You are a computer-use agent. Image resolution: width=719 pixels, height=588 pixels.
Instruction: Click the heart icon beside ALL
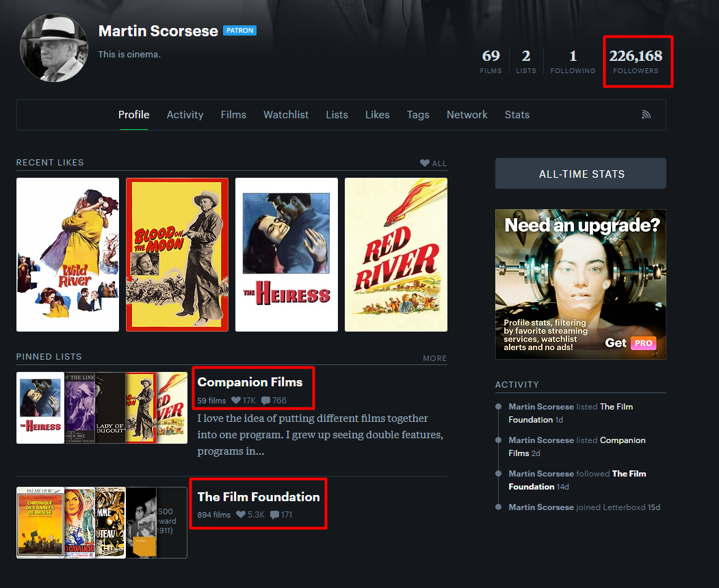(x=425, y=163)
